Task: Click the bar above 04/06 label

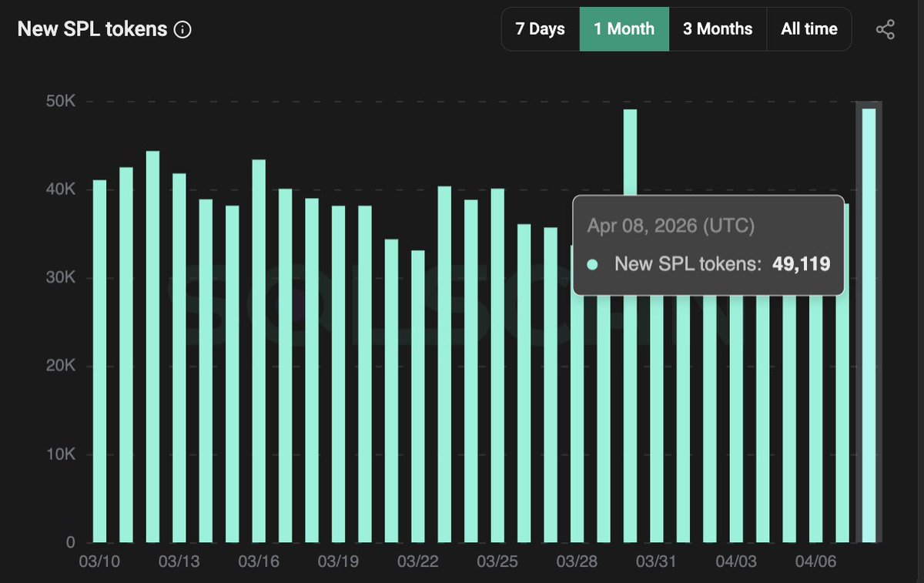Action: pos(815,418)
